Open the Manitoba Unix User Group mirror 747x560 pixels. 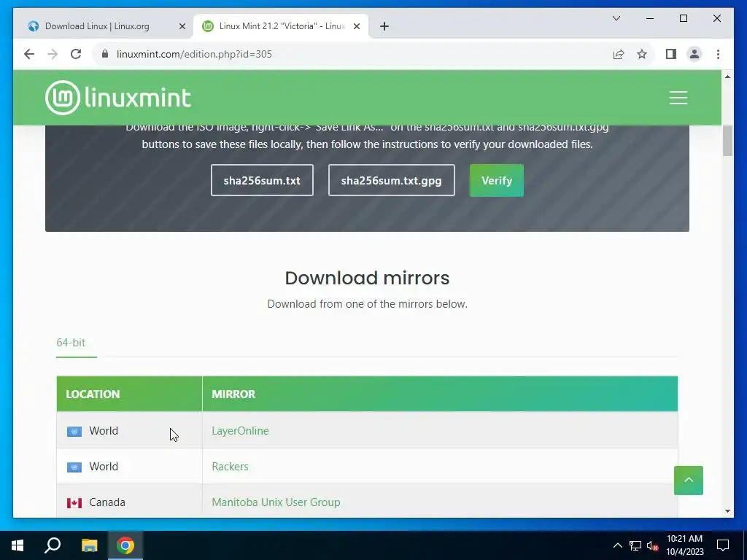[x=276, y=502]
